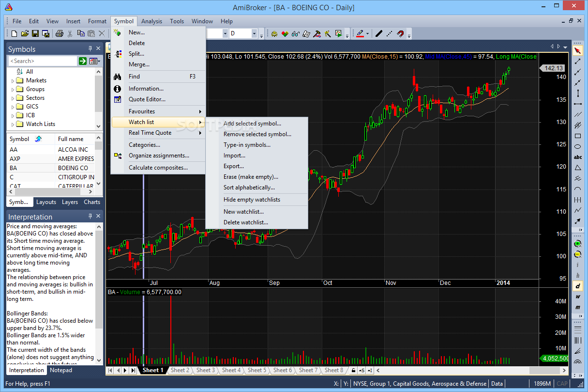588x392 pixels.
Task: Select the Fibonacci arcs tool icon
Action: coord(577,362)
